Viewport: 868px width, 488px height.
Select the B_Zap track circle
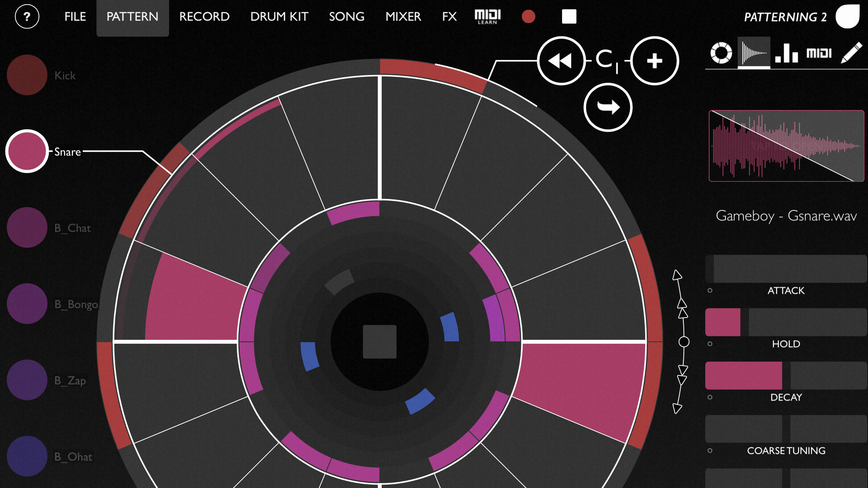[x=27, y=380]
